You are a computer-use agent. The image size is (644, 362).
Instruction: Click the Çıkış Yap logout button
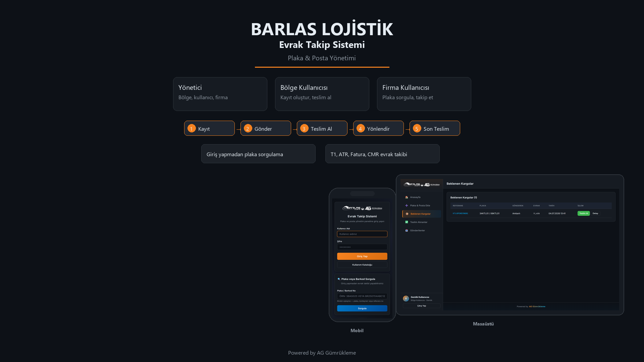point(422,306)
